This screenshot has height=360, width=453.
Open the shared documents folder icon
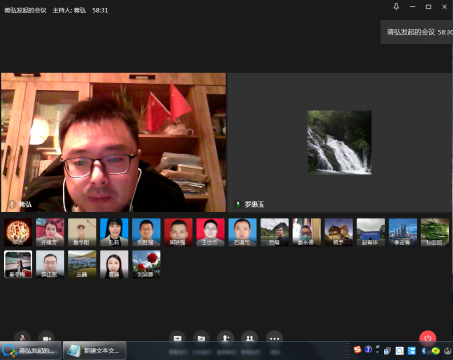pos(201,338)
